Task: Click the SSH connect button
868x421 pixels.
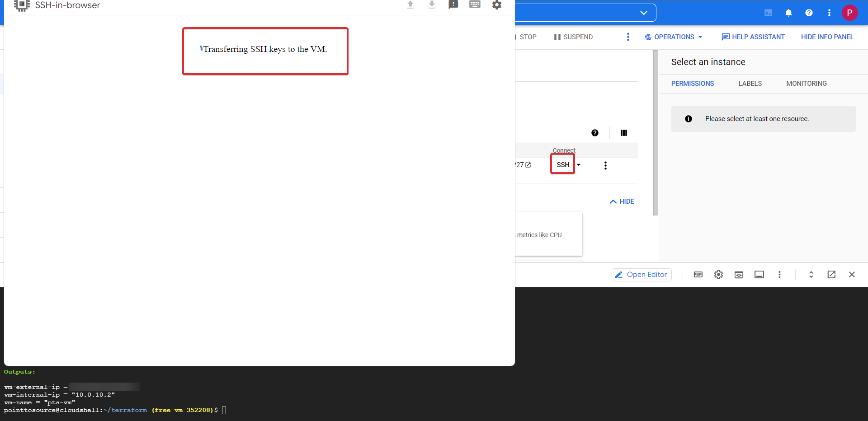Action: (563, 164)
